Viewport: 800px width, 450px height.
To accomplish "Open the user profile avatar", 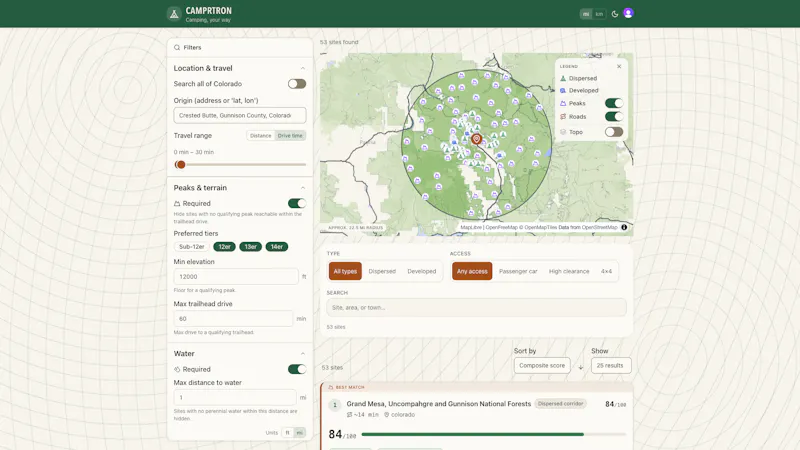I will [x=628, y=13].
